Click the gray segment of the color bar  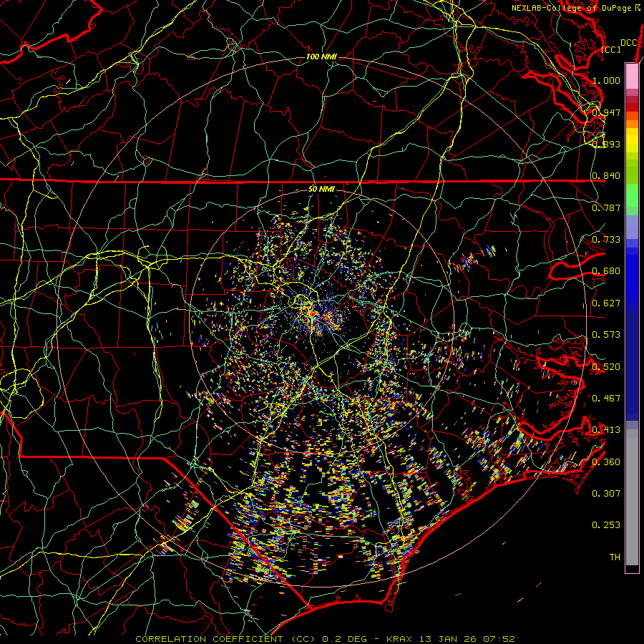click(x=632, y=497)
